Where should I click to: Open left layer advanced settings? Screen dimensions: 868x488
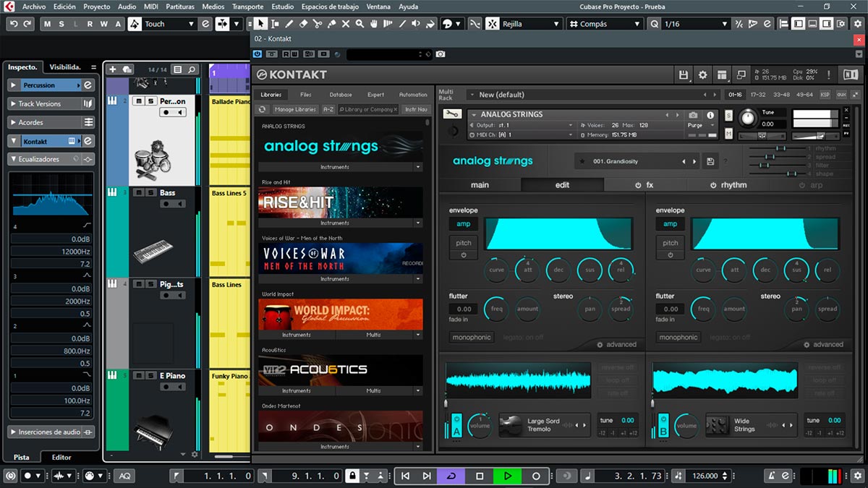[x=617, y=345]
